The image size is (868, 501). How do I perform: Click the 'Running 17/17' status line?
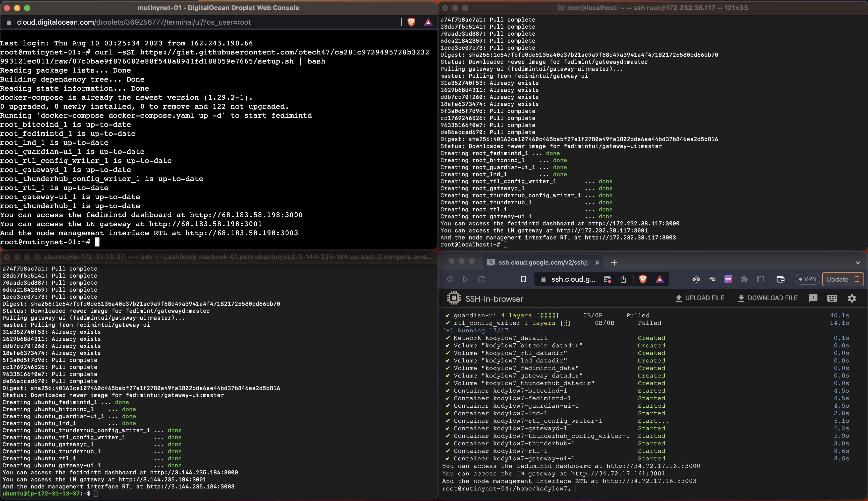click(475, 330)
